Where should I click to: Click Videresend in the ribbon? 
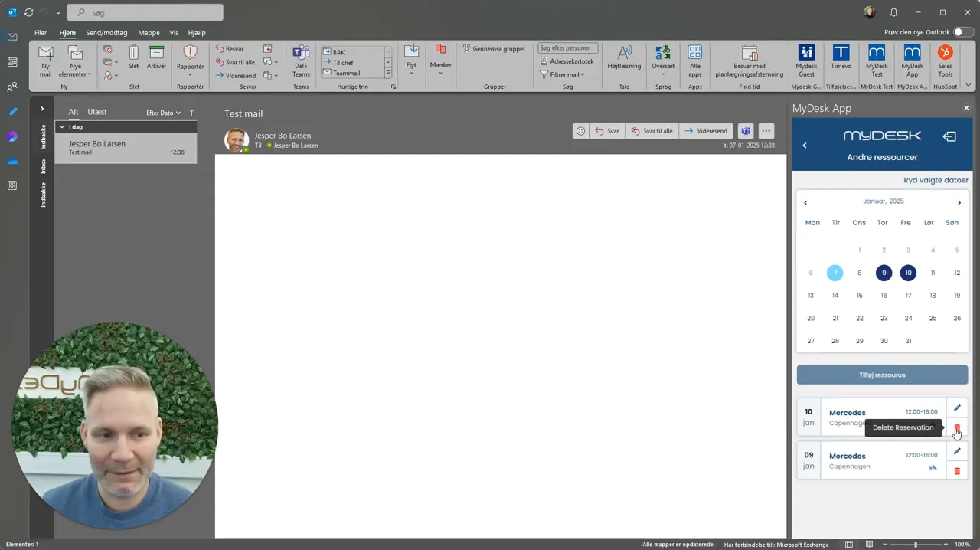pyautogui.click(x=235, y=75)
